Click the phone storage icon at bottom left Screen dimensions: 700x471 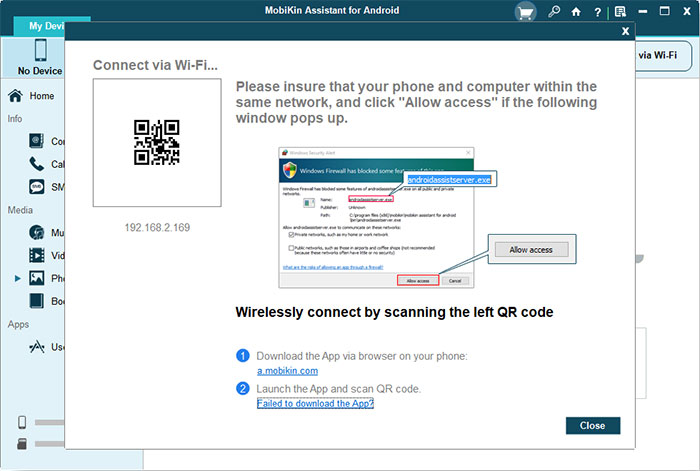coord(22,422)
